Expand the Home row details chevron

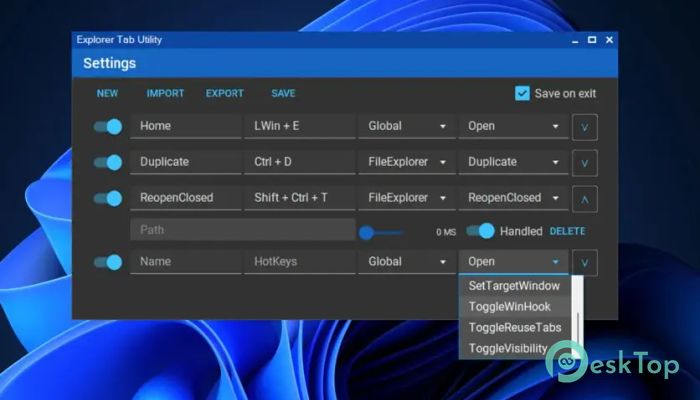pos(585,127)
